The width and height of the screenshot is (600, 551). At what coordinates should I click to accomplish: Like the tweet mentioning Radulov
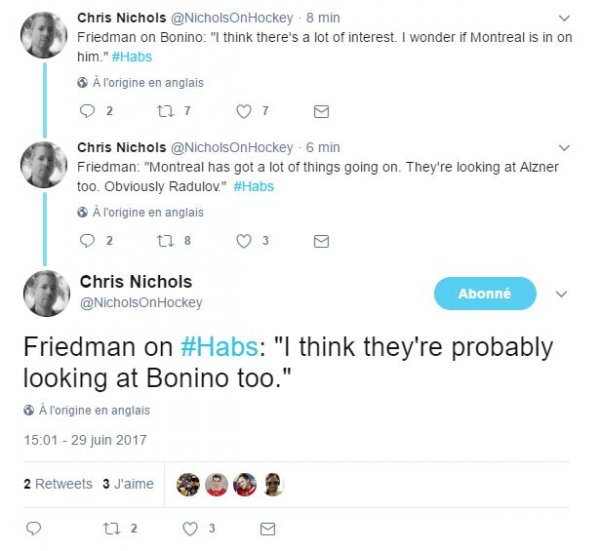243,241
